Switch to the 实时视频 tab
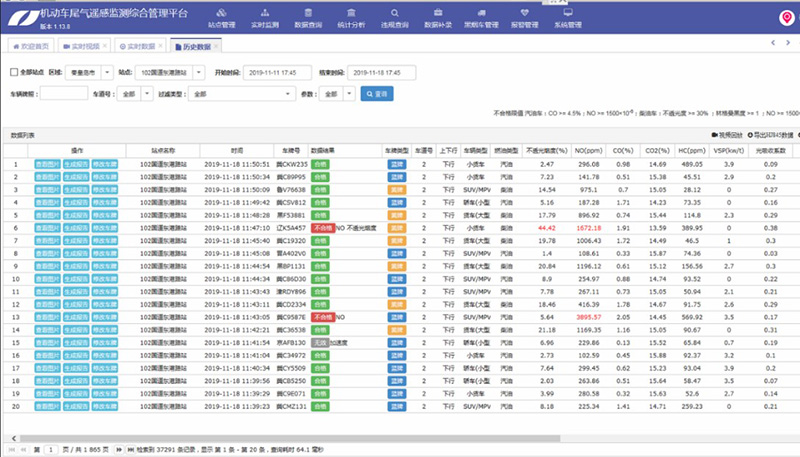The width and height of the screenshot is (800, 457). pos(83,47)
